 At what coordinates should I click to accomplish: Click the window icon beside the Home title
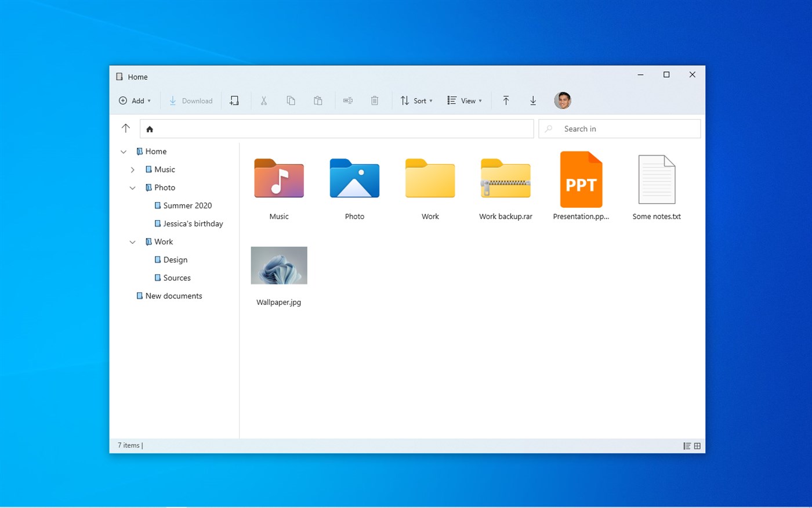[x=119, y=77]
